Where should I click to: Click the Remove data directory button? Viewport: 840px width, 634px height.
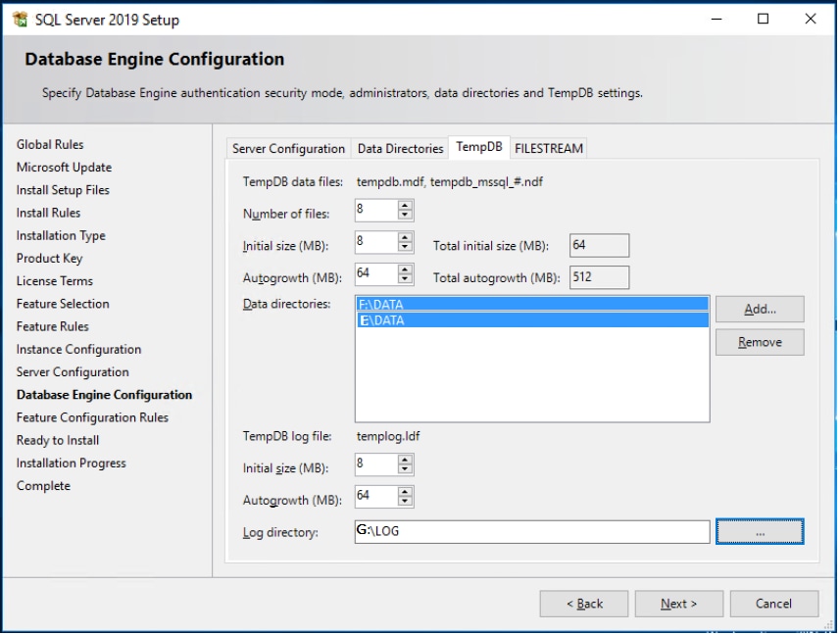click(760, 342)
